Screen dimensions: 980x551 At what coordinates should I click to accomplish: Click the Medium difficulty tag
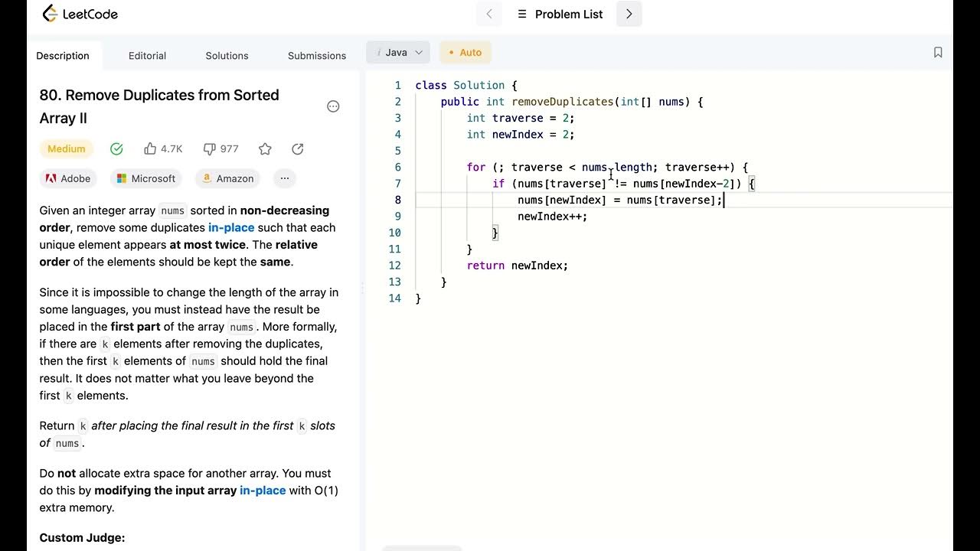tap(67, 148)
